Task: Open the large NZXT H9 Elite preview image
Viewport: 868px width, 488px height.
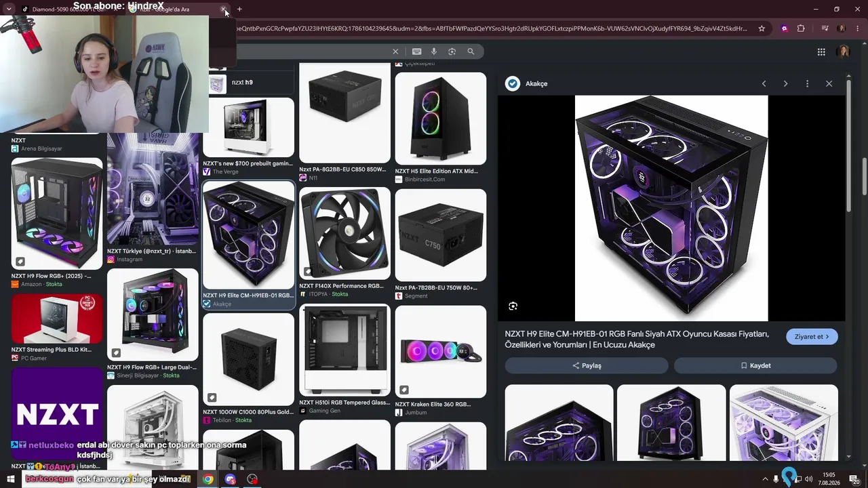Action: pos(671,208)
